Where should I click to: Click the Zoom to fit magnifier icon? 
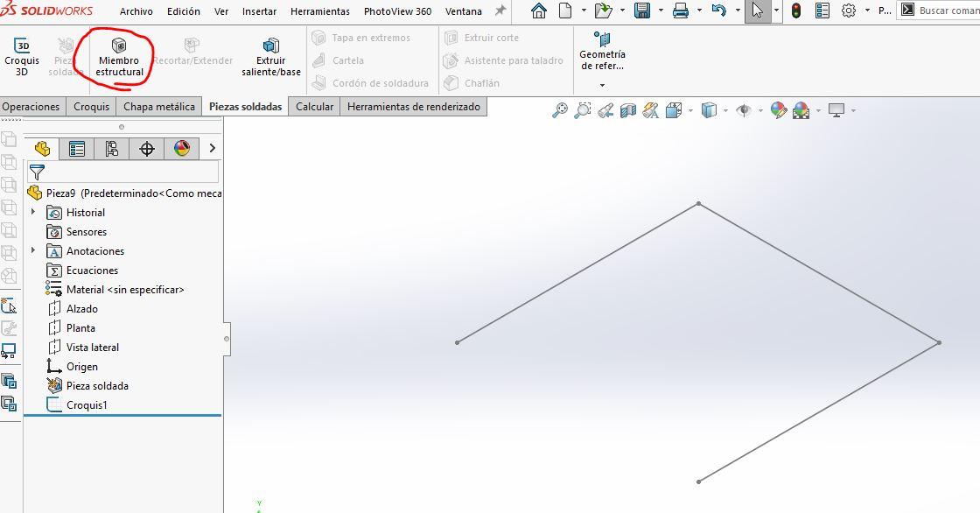(x=560, y=110)
